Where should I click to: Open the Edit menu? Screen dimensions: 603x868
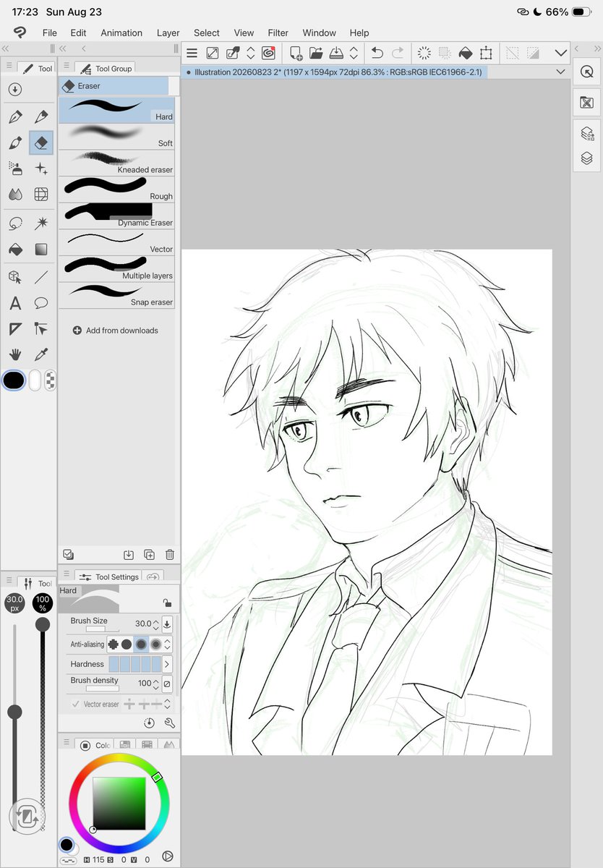(78, 33)
